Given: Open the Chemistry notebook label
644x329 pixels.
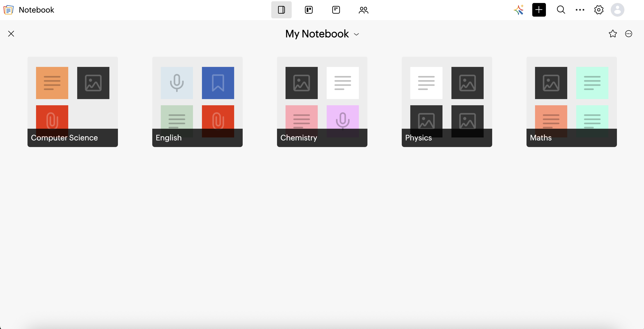Looking at the screenshot, I should 299,138.
